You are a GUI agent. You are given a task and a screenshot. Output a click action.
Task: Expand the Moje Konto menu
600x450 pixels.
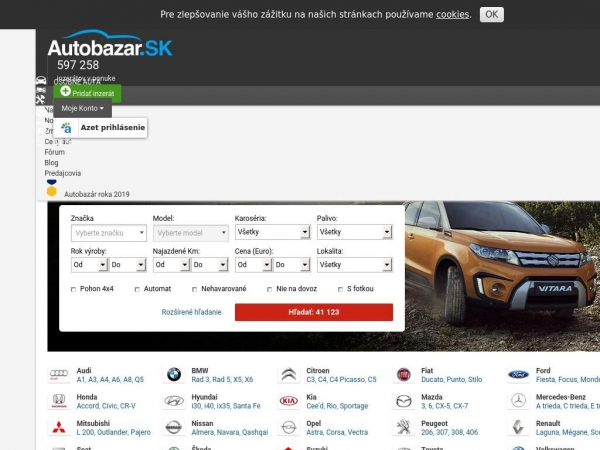(x=83, y=108)
